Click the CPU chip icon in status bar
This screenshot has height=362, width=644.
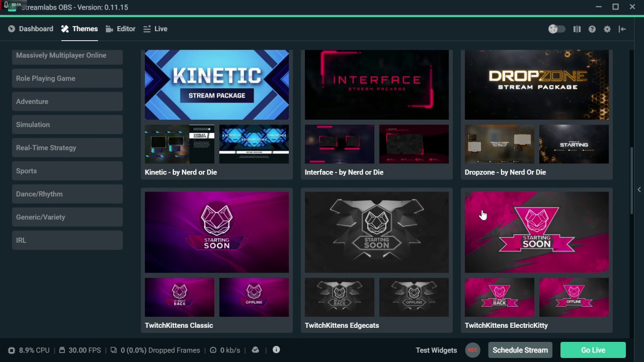[12, 350]
